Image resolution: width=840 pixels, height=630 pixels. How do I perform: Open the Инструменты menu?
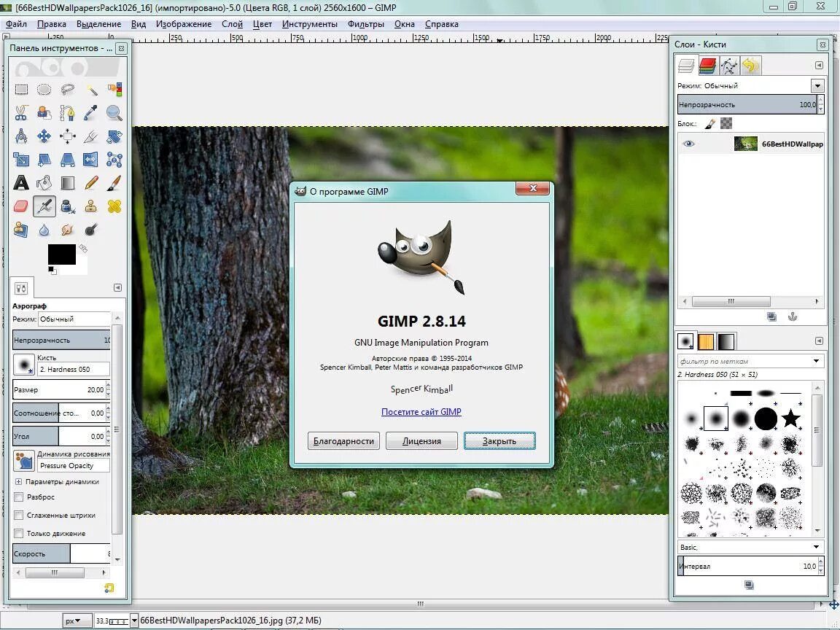tap(310, 24)
